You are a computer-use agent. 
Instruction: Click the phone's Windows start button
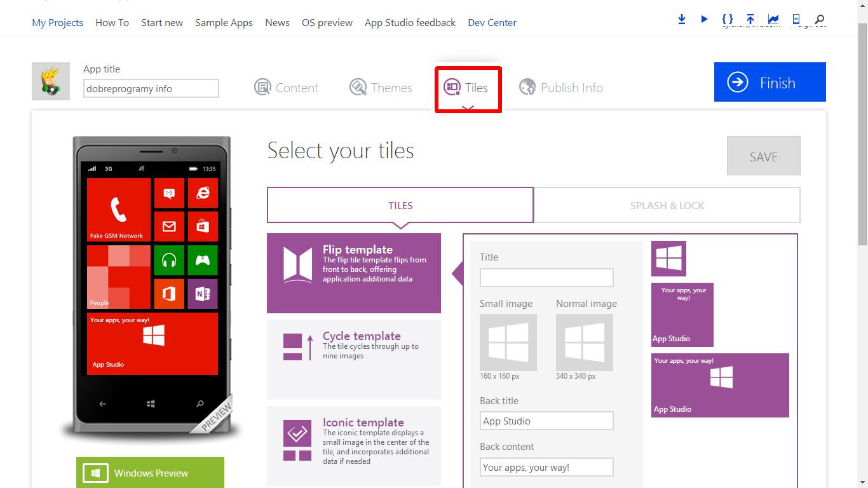click(151, 403)
